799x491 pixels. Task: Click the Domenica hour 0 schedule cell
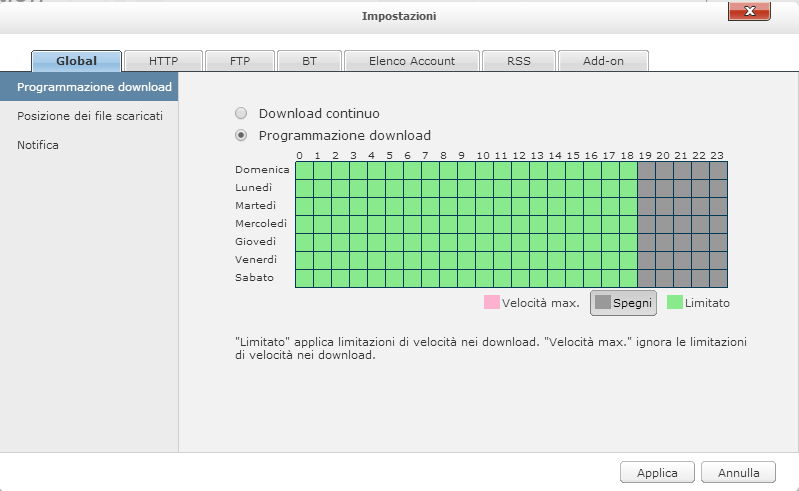click(x=304, y=170)
